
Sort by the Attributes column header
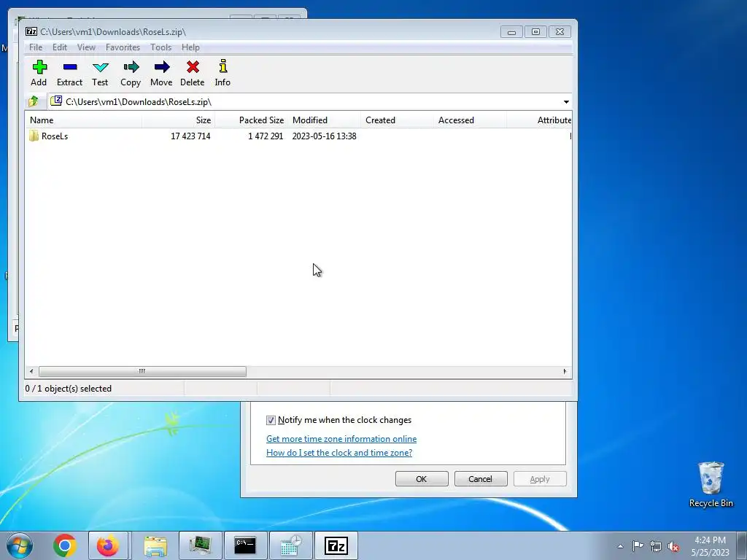(539, 120)
